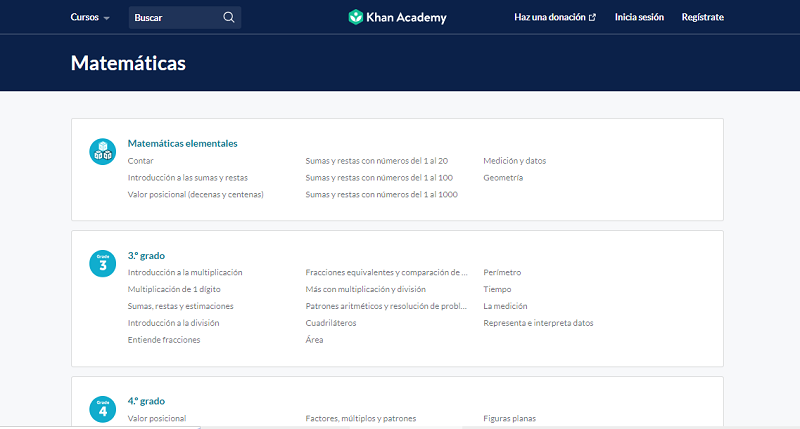Open Haz una donación link
This screenshot has width=800, height=429.
pos(555,17)
